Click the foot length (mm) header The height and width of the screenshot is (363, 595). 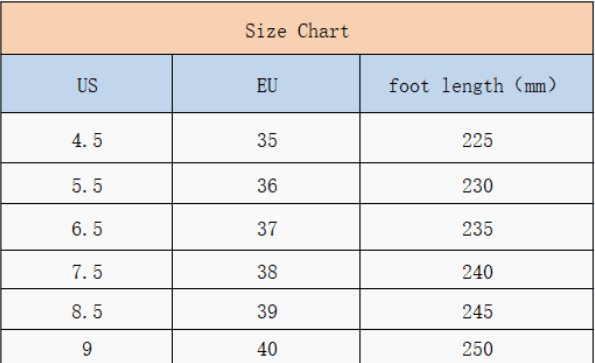pyautogui.click(x=477, y=83)
